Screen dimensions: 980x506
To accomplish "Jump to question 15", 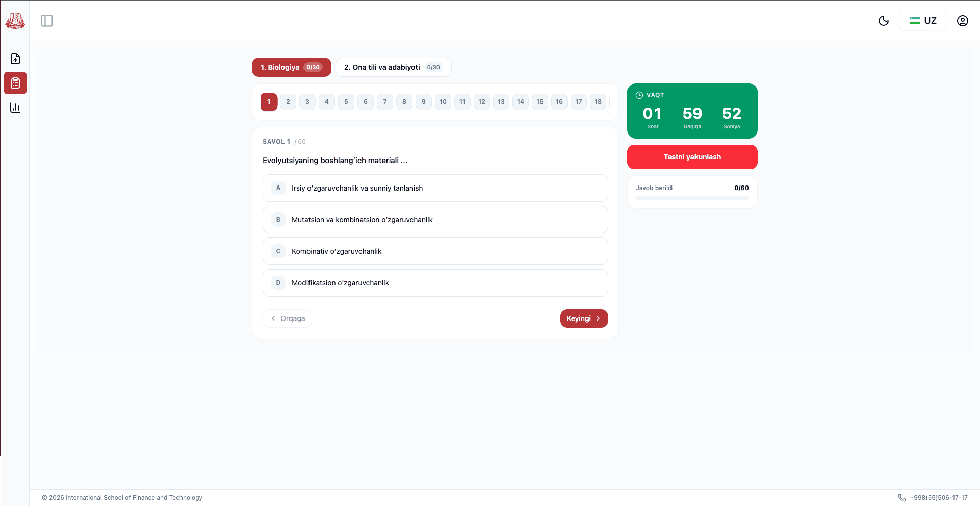I will pos(540,102).
